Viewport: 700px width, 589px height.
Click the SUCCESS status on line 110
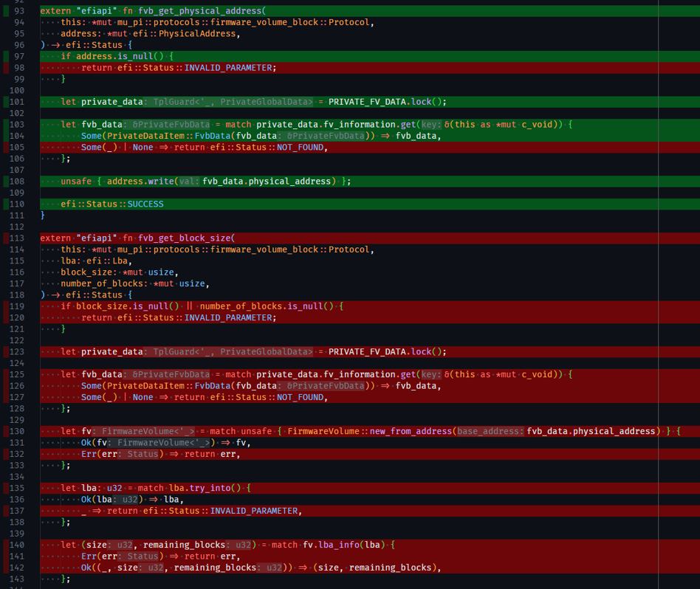pyautogui.click(x=145, y=204)
